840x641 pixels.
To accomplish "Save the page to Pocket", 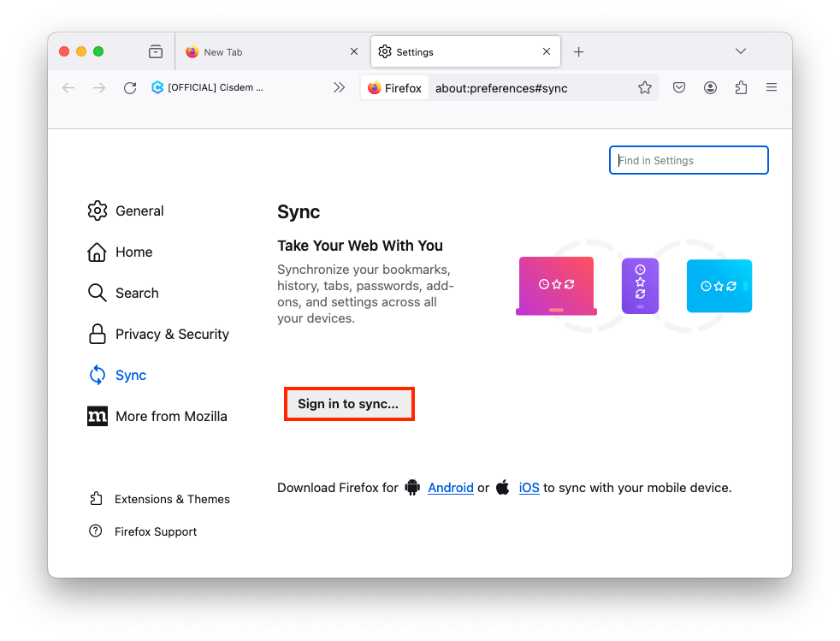I will 679,87.
